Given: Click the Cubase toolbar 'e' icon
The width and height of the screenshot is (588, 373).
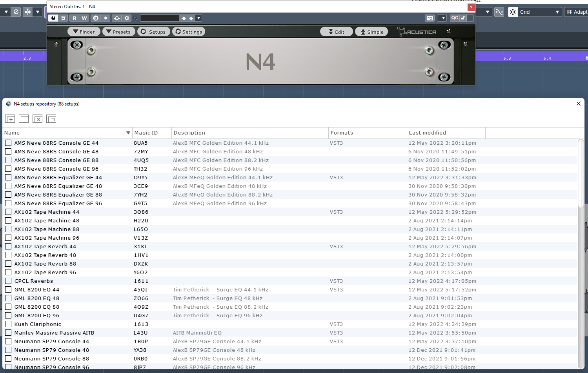Looking at the screenshot, I should pyautogui.click(x=16, y=12).
